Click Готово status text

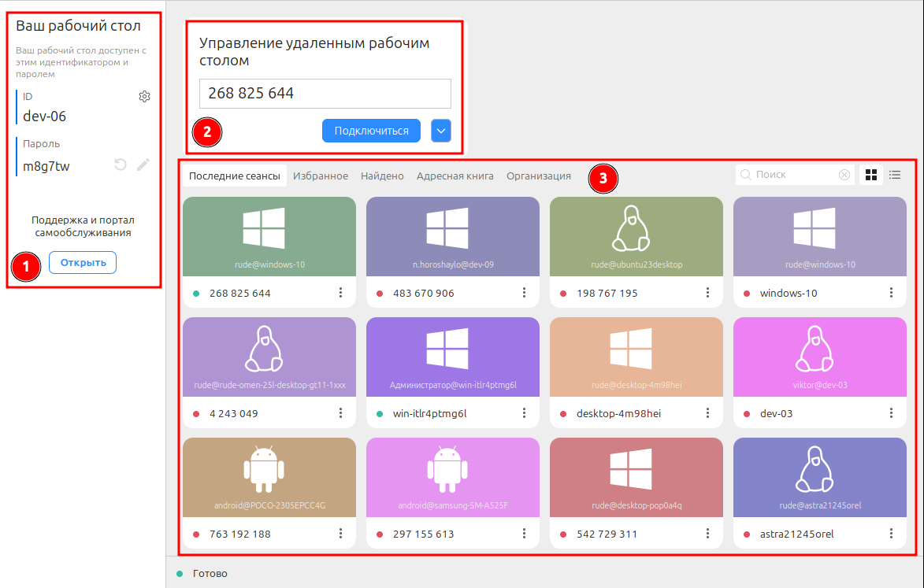tap(210, 573)
